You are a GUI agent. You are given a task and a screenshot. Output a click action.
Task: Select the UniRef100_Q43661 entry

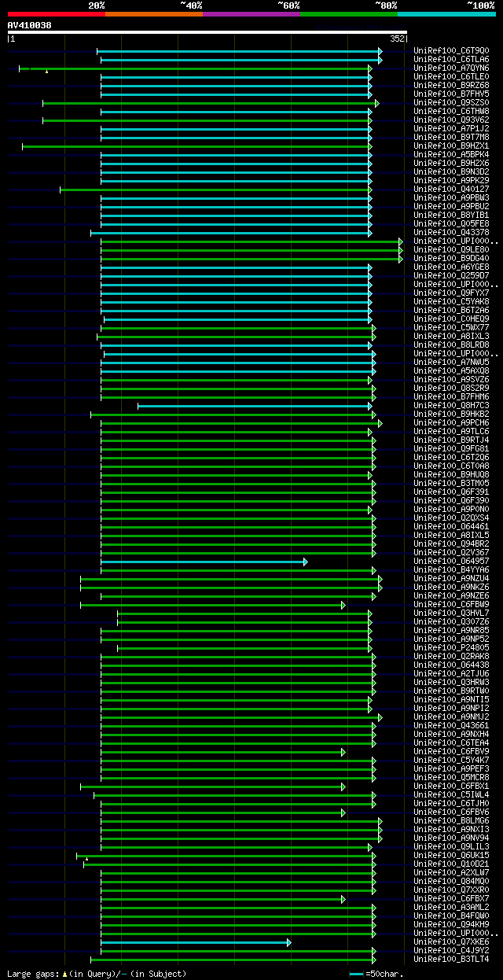451,726
